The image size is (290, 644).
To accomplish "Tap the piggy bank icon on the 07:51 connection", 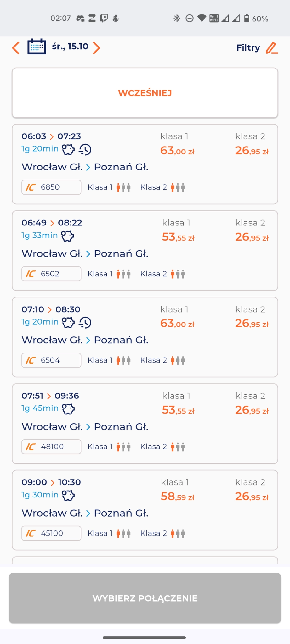I will [x=68, y=409].
